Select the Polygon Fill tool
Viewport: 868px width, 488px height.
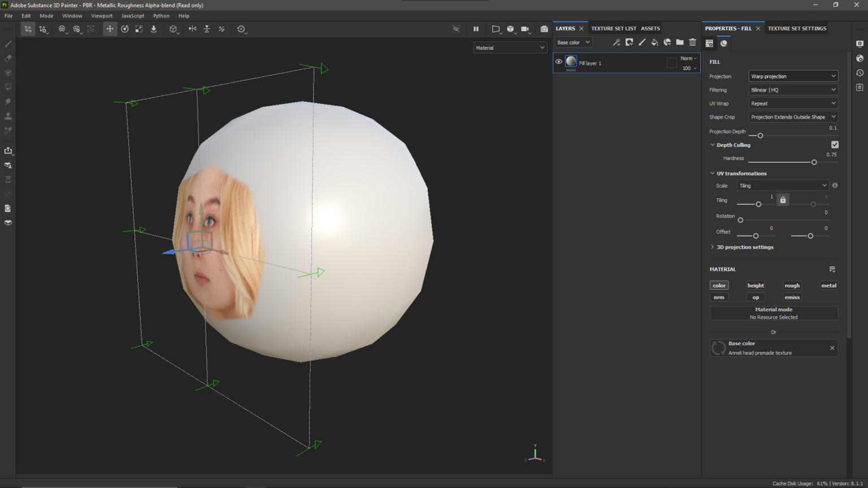pyautogui.click(x=8, y=86)
